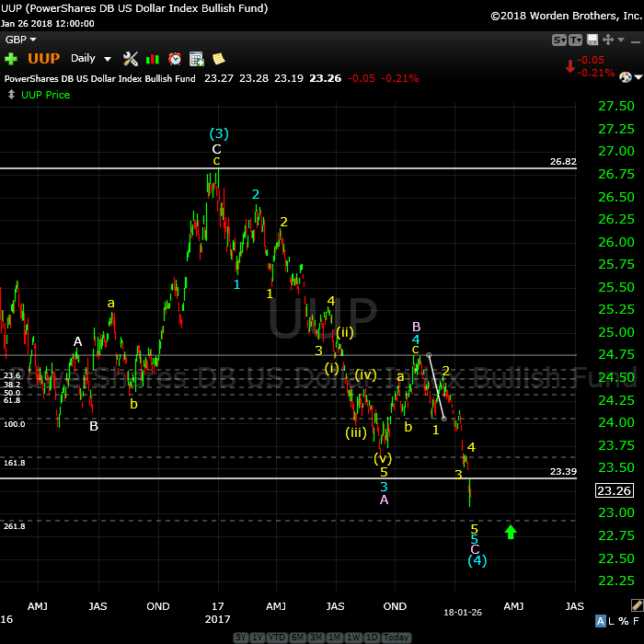Select the YTD time range button
Viewport: 644px width, 644px height.
(x=276, y=637)
